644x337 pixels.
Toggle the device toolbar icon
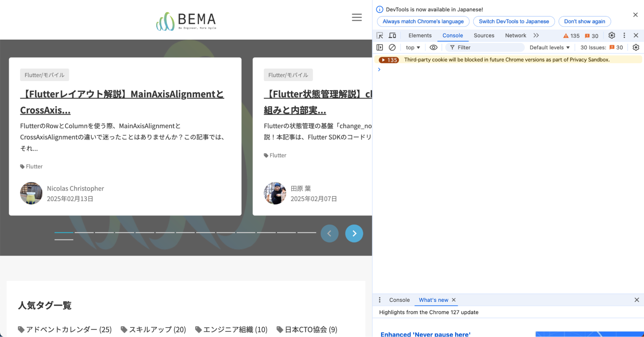click(392, 35)
